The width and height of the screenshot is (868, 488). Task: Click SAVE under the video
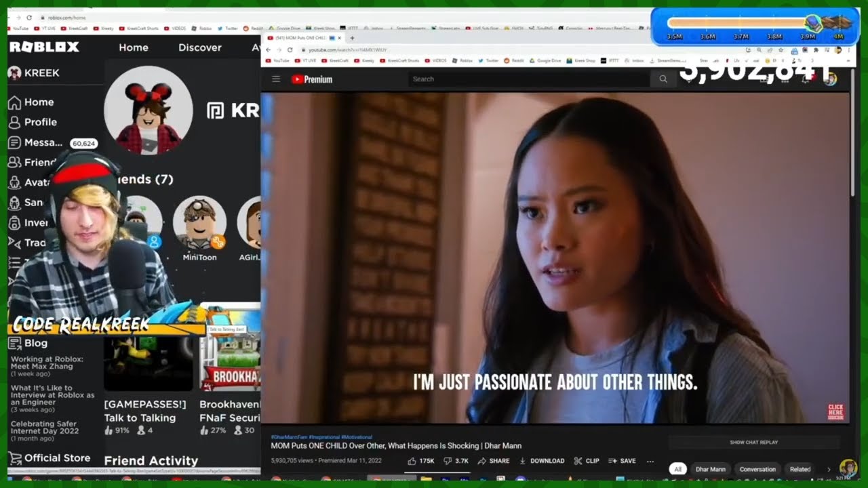622,461
